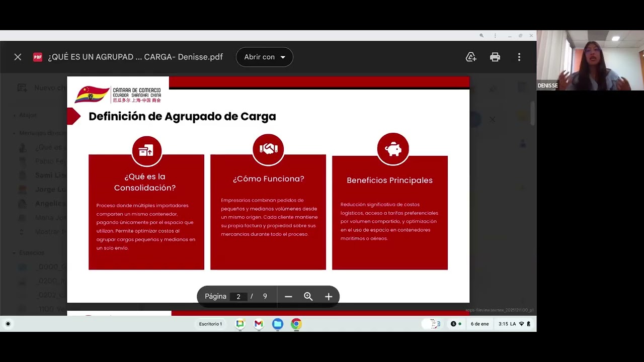Open the holding space tote in shelf

click(433, 324)
